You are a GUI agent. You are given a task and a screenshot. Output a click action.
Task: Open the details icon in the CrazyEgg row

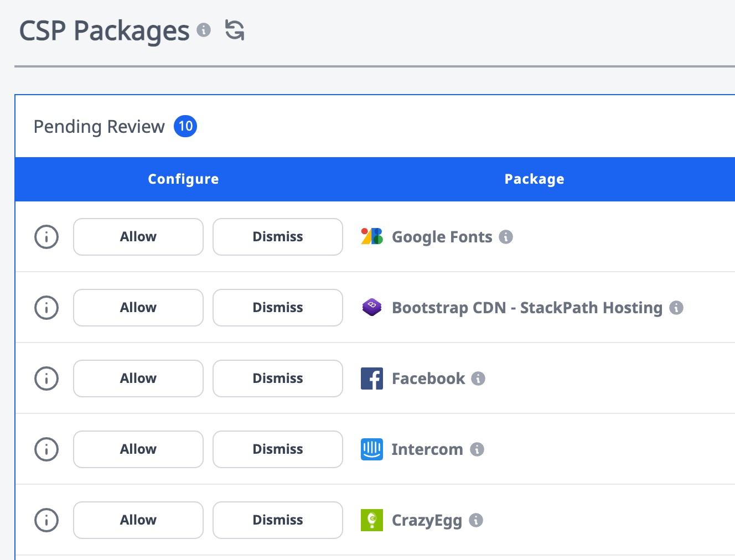coord(46,520)
